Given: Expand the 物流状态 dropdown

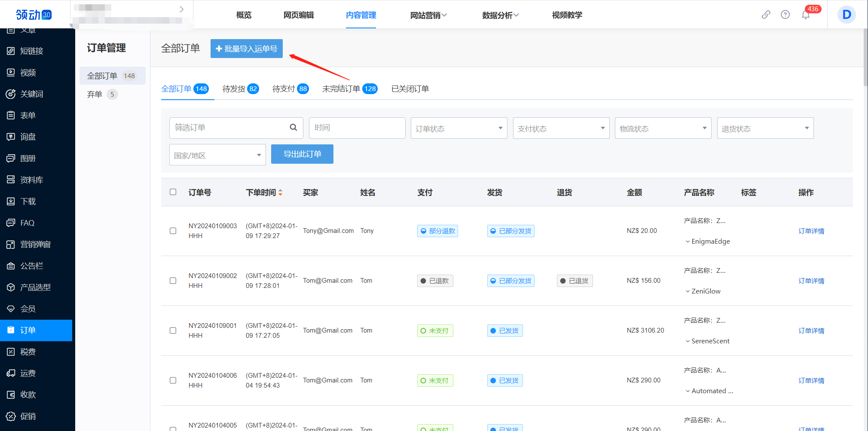Looking at the screenshot, I should tap(663, 128).
